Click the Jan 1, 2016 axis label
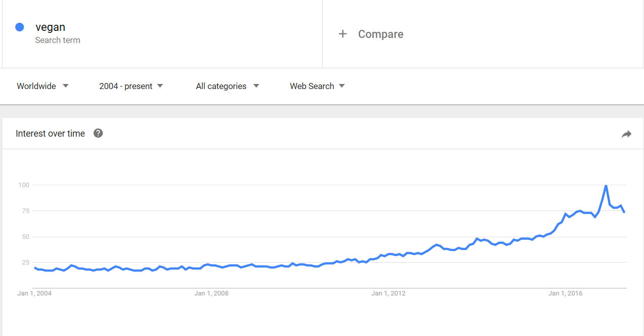The width and height of the screenshot is (644, 336). pos(565,293)
